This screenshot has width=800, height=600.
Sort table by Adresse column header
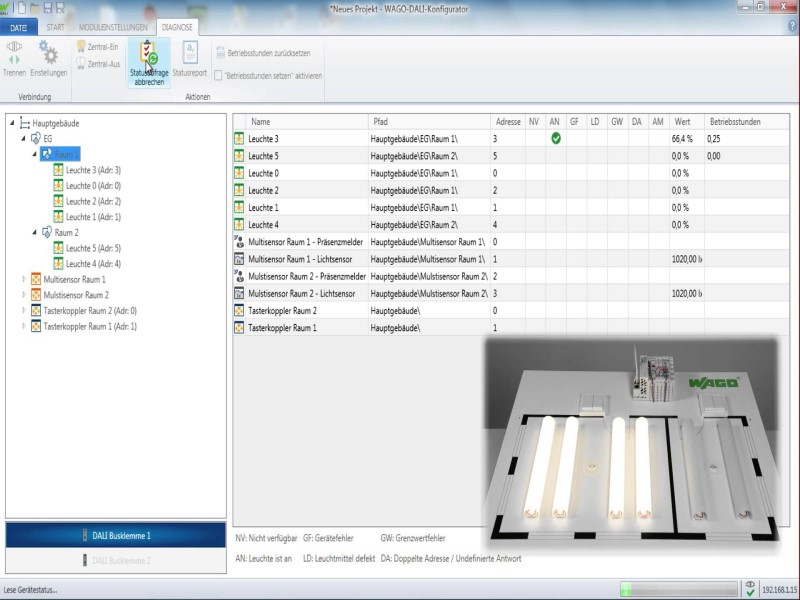(x=508, y=121)
